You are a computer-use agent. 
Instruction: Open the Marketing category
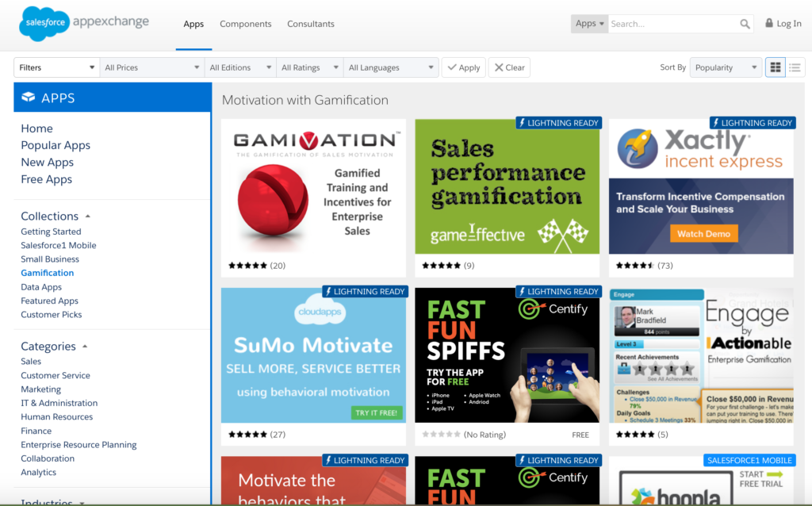click(40, 389)
